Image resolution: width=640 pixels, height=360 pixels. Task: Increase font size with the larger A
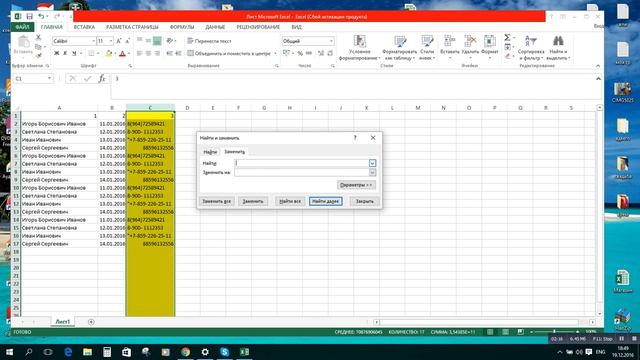pos(119,41)
